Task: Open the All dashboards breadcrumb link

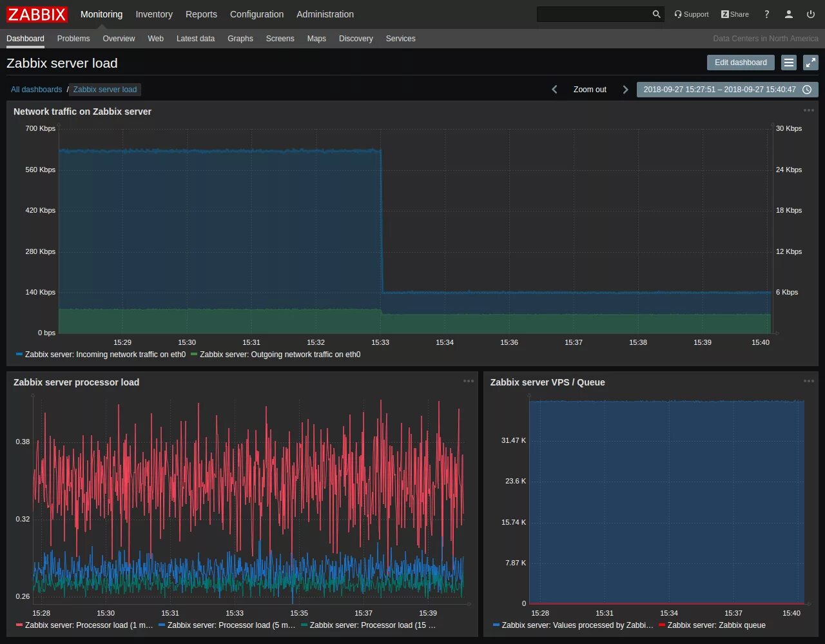Action: (36, 90)
